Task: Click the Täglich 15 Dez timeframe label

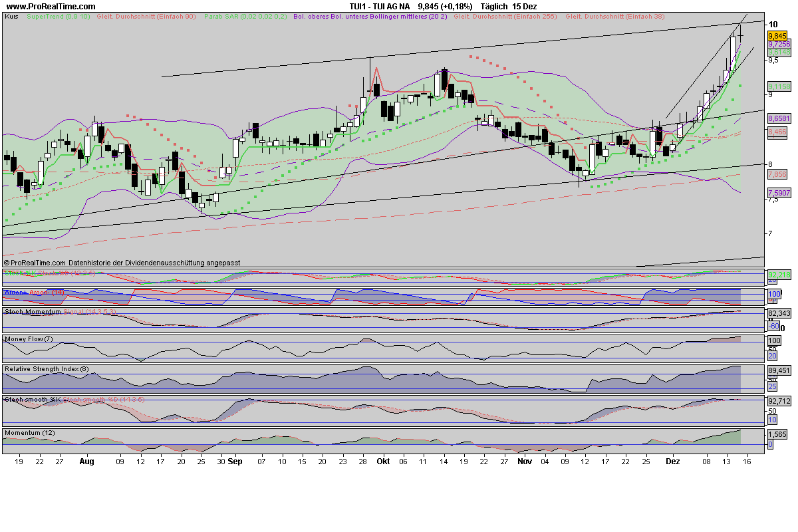Action: [508, 7]
